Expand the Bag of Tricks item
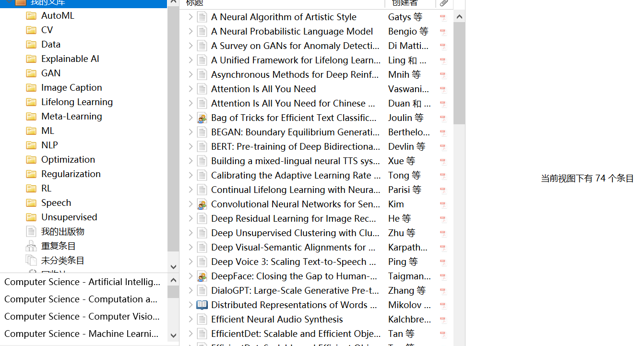 tap(191, 118)
